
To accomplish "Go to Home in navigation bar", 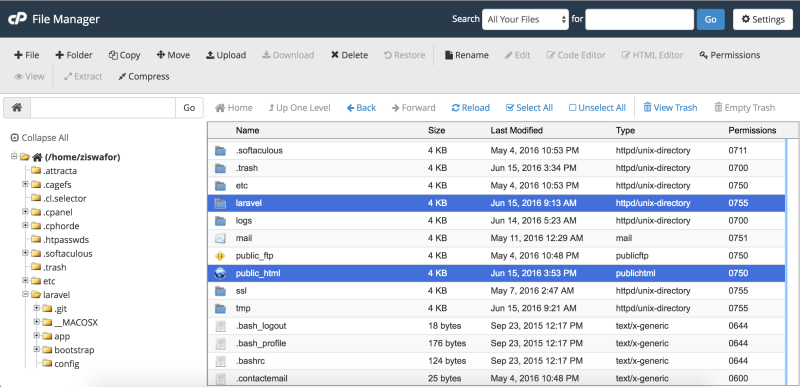I will [234, 108].
